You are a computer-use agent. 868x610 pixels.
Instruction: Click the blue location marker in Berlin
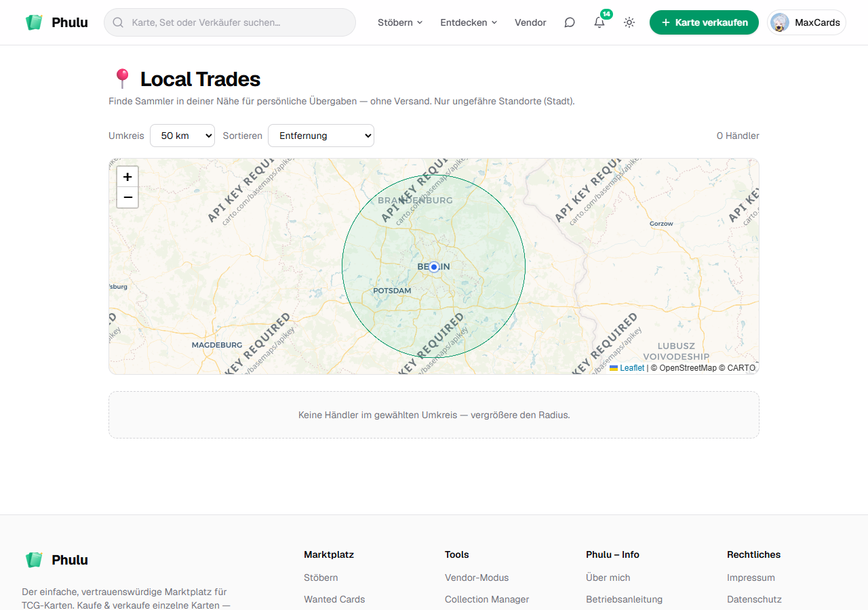434,267
